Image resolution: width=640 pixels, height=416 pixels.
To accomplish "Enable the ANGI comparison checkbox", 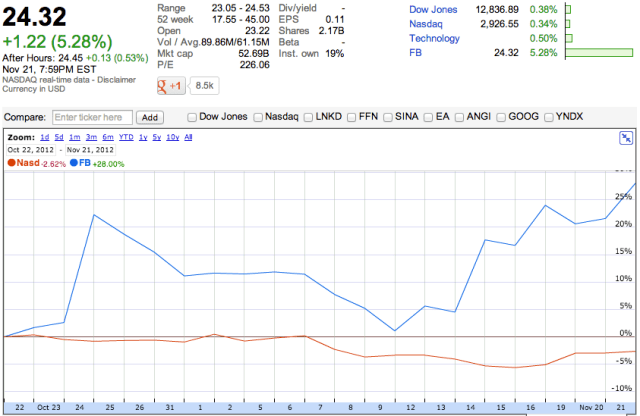I will pyautogui.click(x=459, y=118).
